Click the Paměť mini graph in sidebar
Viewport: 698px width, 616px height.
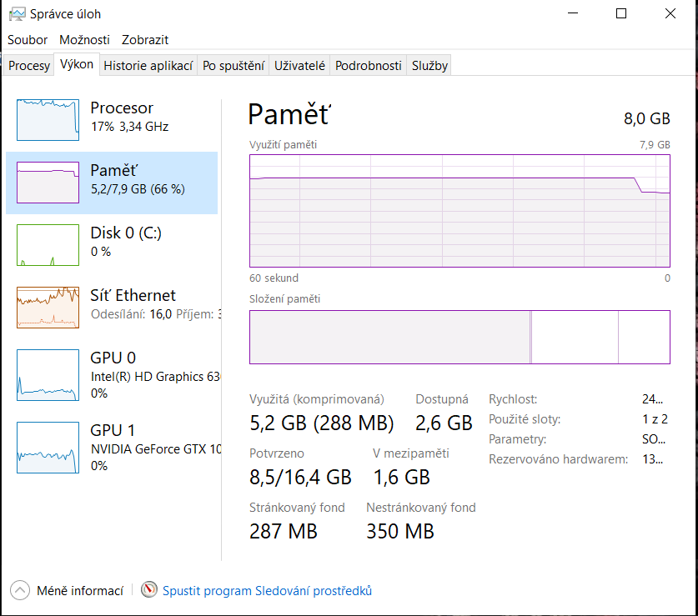[48, 183]
